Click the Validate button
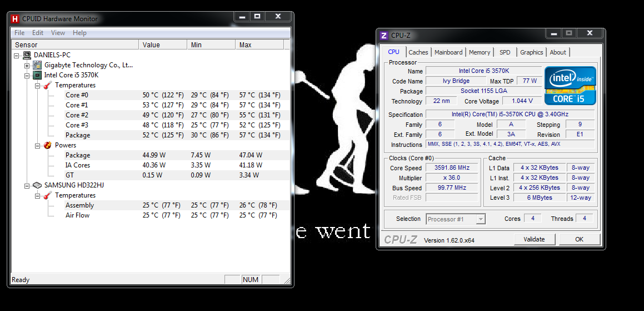 (x=535, y=239)
